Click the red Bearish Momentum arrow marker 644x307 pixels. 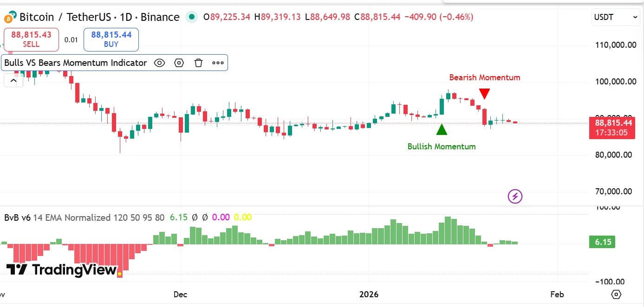tap(484, 93)
